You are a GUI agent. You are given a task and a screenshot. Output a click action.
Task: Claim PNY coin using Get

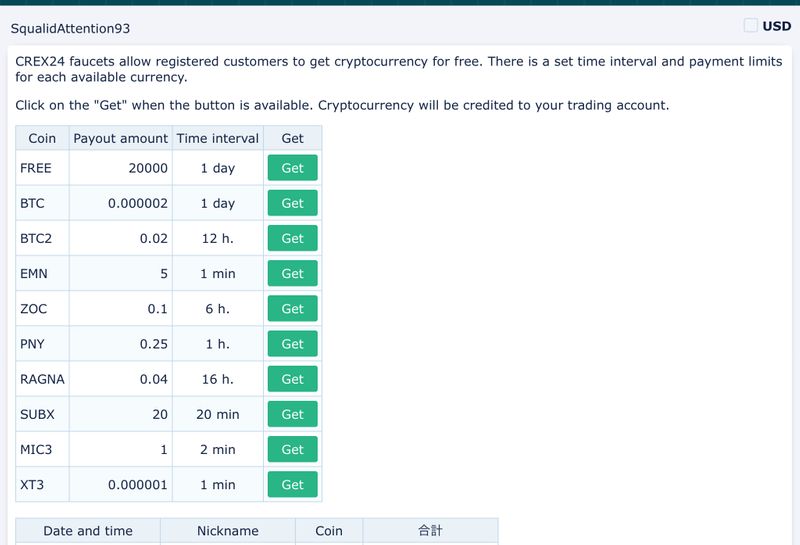point(292,344)
